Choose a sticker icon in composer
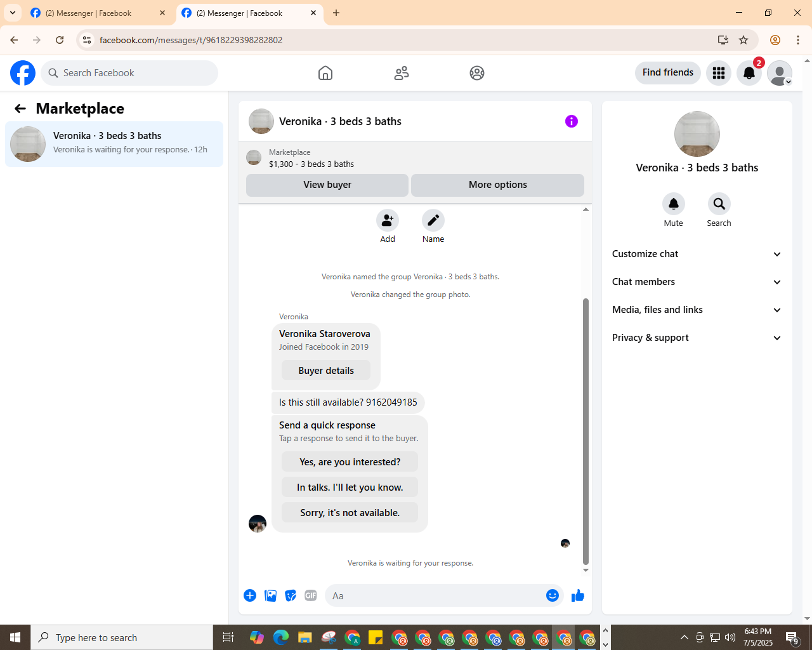 pyautogui.click(x=291, y=595)
